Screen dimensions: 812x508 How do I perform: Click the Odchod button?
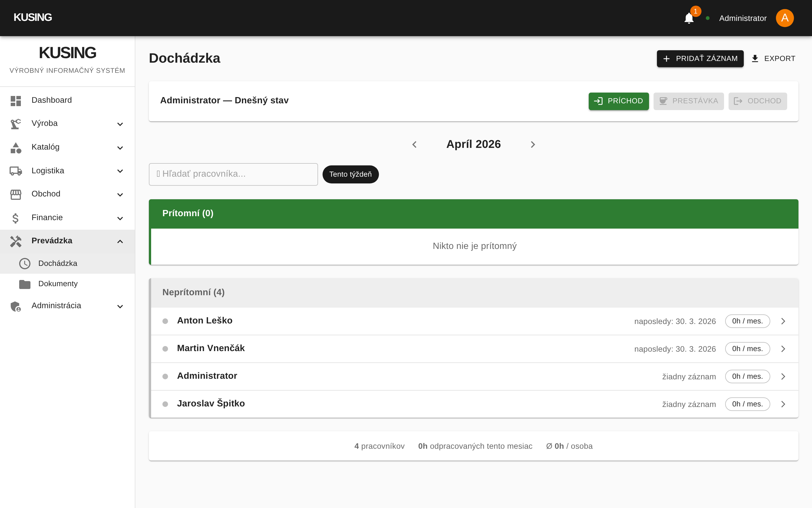758,101
